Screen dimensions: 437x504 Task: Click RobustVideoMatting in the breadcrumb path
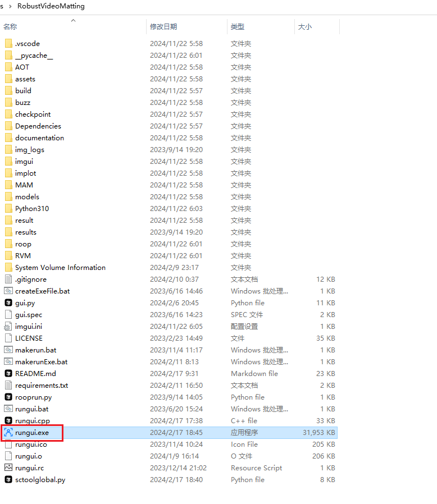click(x=52, y=6)
